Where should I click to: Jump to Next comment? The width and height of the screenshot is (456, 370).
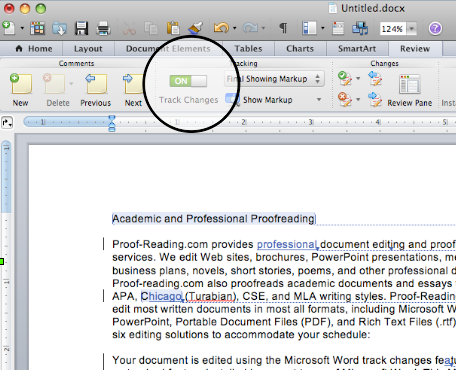pyautogui.click(x=133, y=90)
